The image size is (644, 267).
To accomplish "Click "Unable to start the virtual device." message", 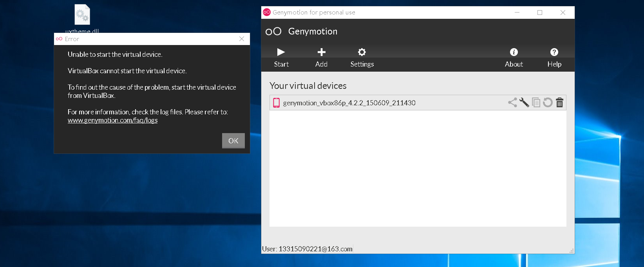I will coord(115,54).
